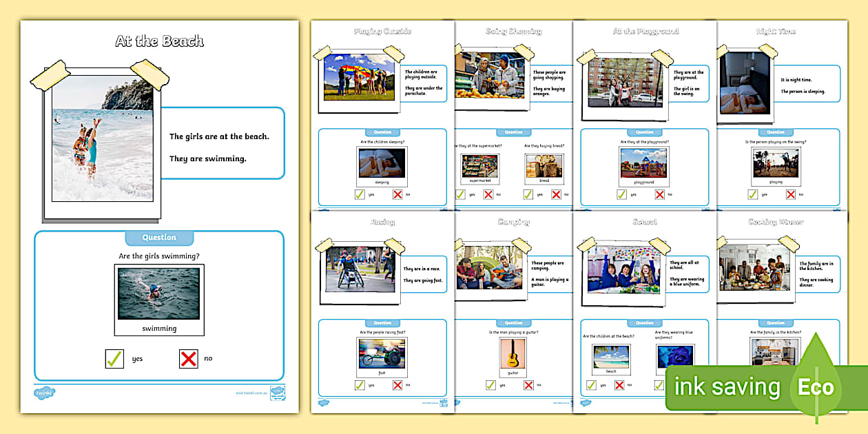Open the Question tab on the Camping page

coord(513,322)
